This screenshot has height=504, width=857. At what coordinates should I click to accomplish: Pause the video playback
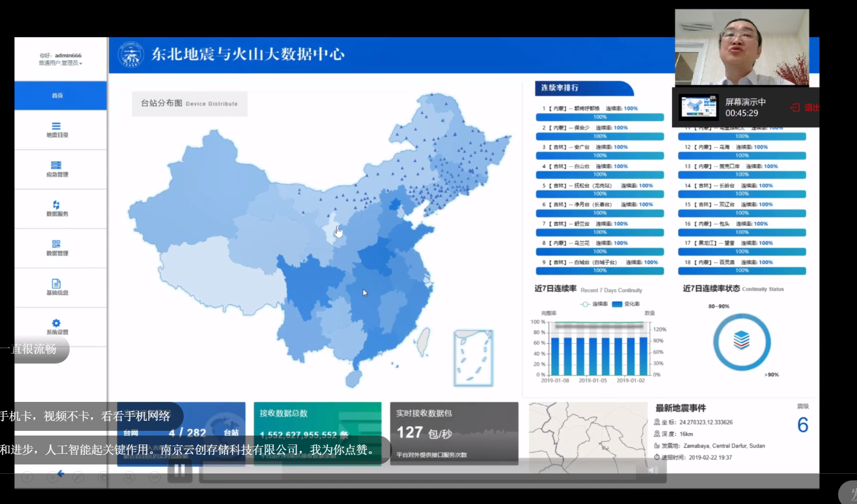tap(180, 470)
